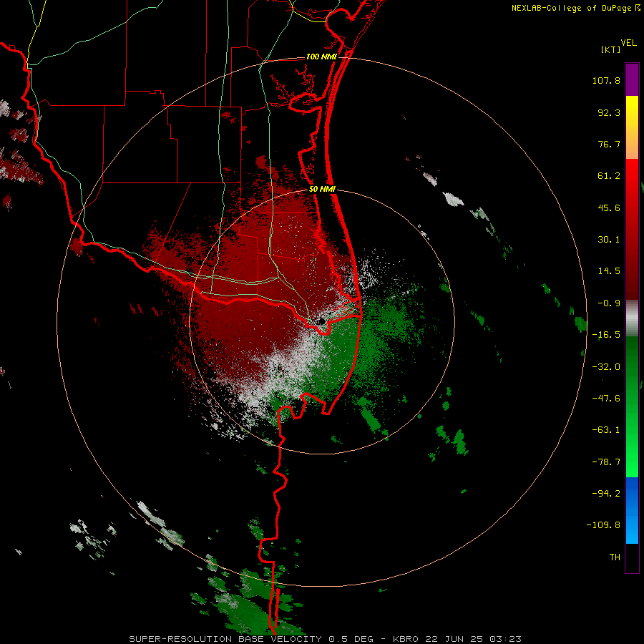Click the [KT] units label
The height and width of the screenshot is (644, 644).
click(610, 49)
